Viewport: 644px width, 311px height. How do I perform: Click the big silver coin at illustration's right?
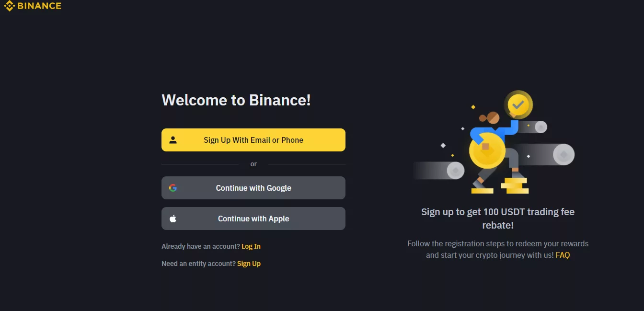click(x=563, y=155)
